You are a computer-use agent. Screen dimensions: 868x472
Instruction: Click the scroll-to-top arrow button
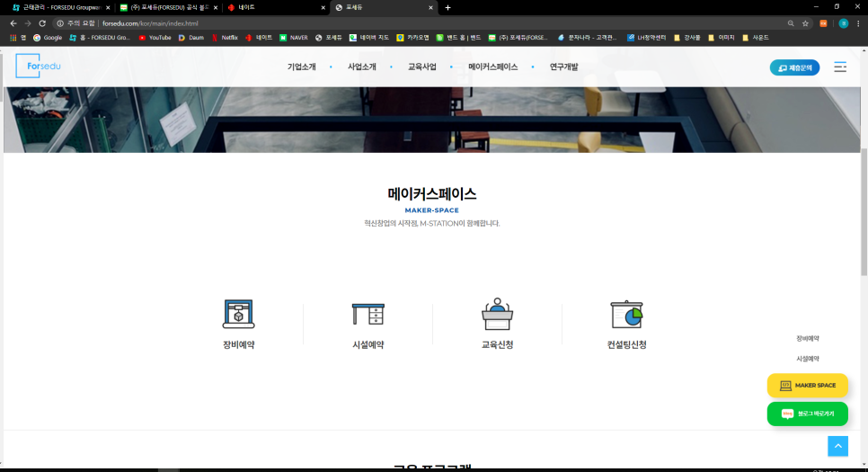(837, 446)
